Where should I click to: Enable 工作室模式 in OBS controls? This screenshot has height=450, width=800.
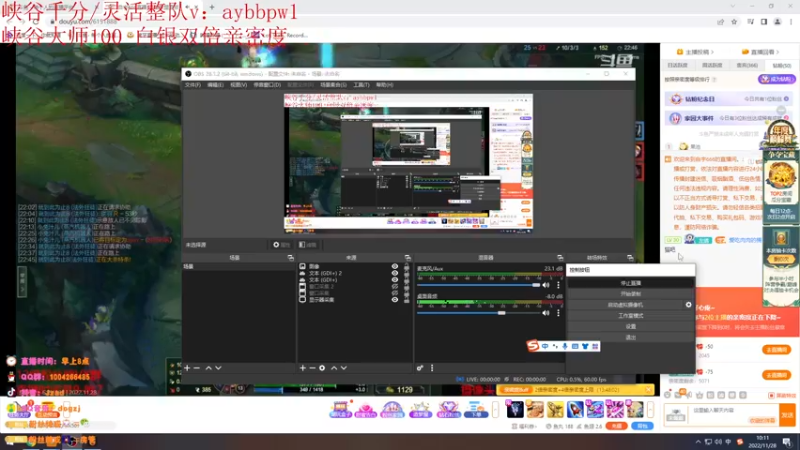631,316
